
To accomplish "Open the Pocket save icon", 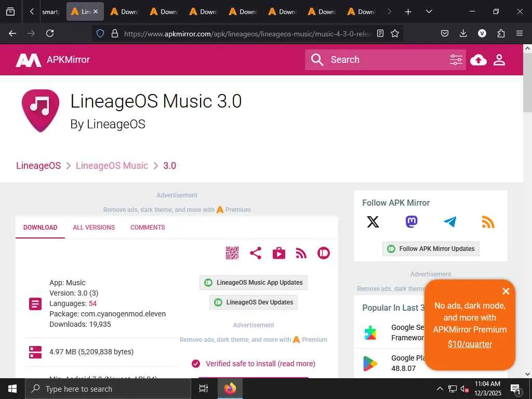I will (445, 33).
